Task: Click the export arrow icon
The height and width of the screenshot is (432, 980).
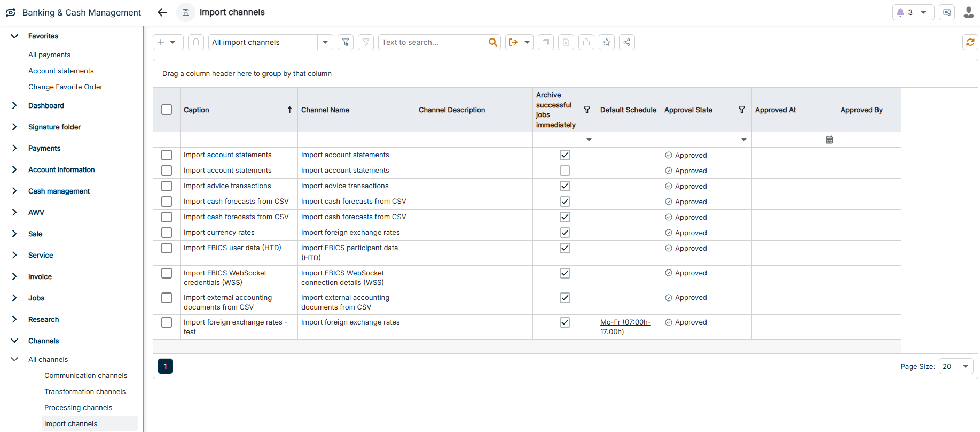Action: [513, 42]
